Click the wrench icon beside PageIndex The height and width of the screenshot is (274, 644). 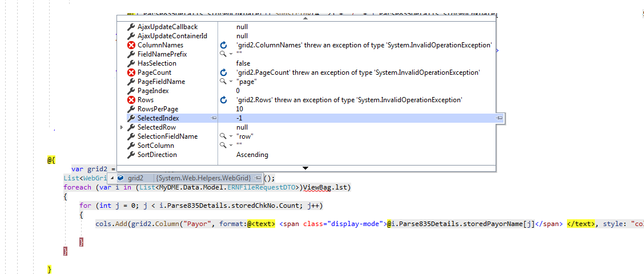coord(131,91)
